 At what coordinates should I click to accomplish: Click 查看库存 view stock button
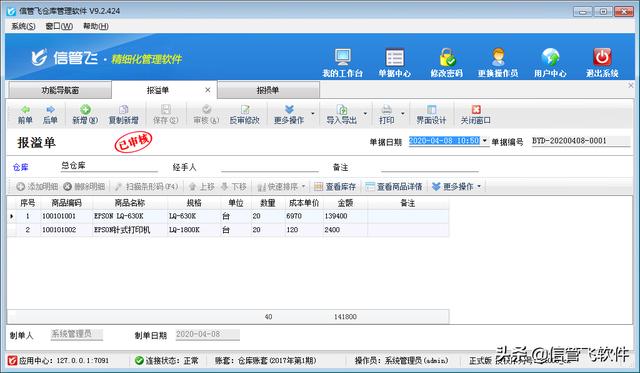[335, 186]
